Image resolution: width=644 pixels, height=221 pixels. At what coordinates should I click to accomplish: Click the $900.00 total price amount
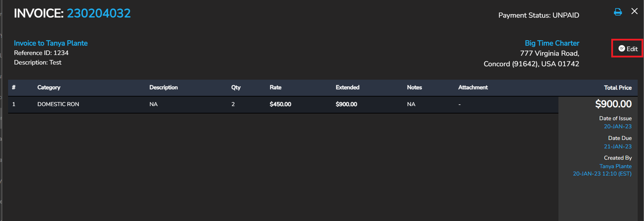613,104
